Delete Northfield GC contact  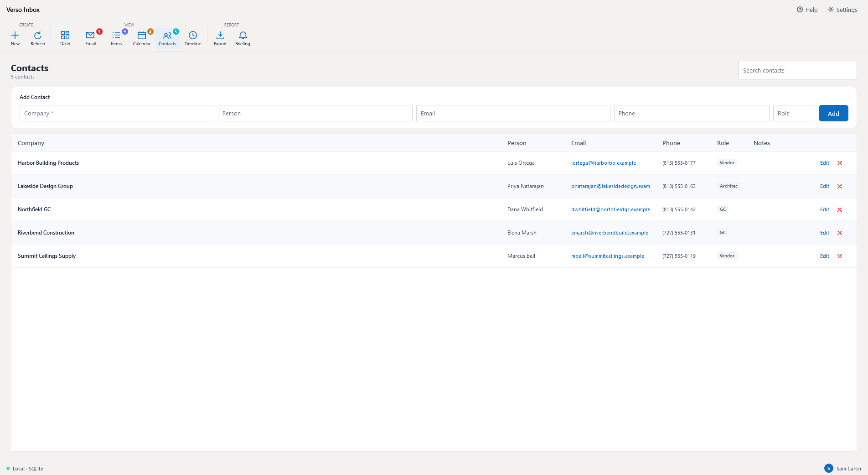point(840,209)
